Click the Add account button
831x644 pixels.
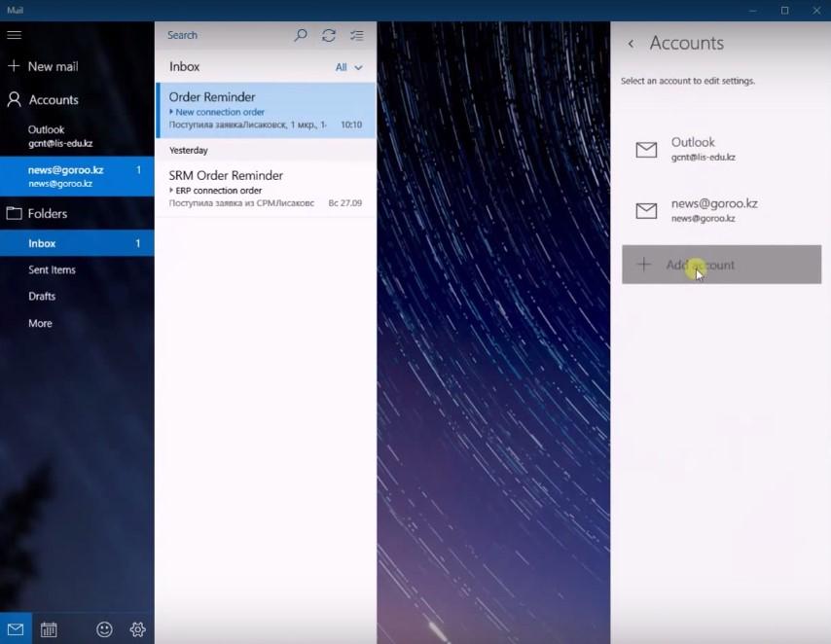click(721, 265)
